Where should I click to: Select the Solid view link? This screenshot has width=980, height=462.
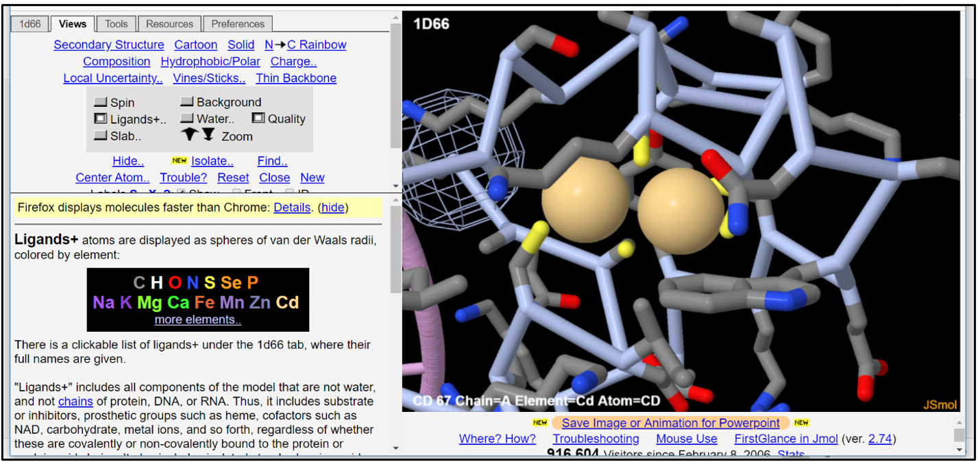click(241, 45)
